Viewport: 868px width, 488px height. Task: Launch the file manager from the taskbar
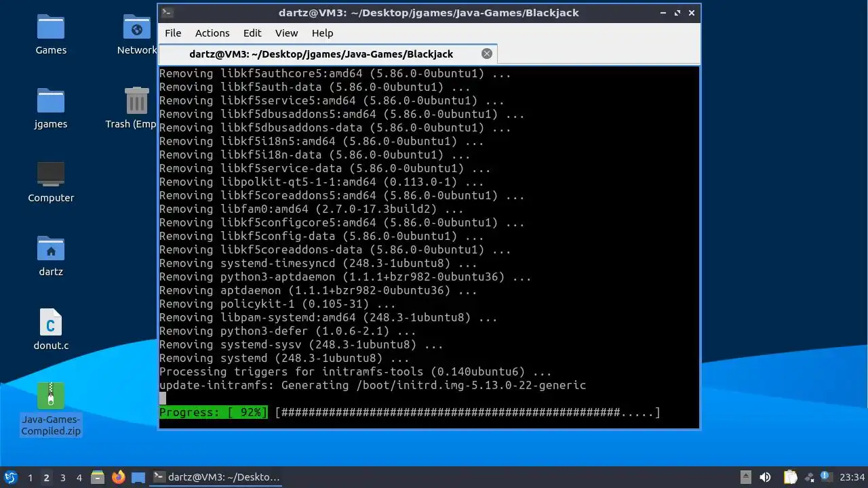98,477
